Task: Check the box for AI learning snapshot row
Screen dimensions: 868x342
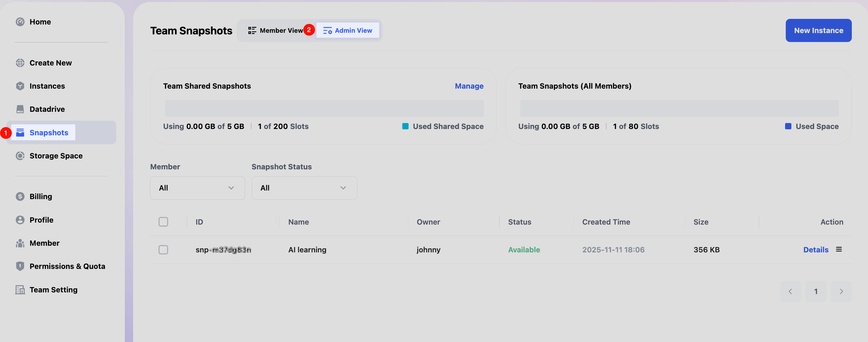Action: [163, 250]
